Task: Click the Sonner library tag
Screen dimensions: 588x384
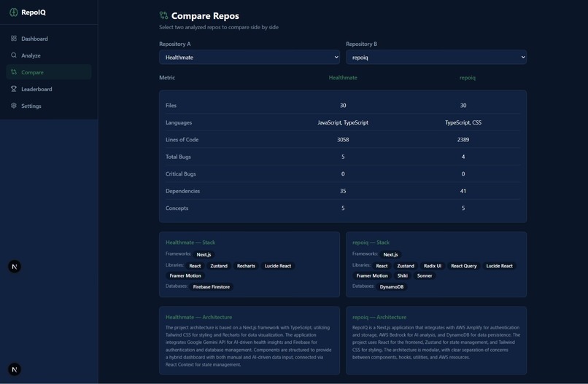Action: click(425, 275)
